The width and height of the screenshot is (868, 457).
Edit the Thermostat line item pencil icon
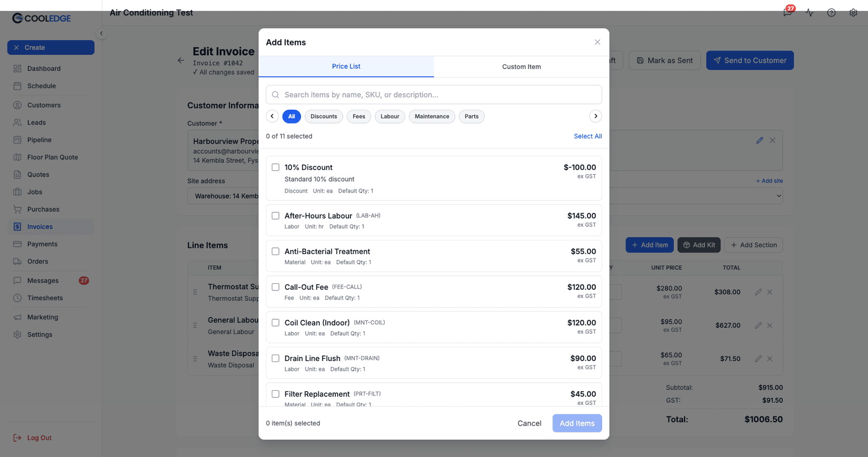click(758, 292)
